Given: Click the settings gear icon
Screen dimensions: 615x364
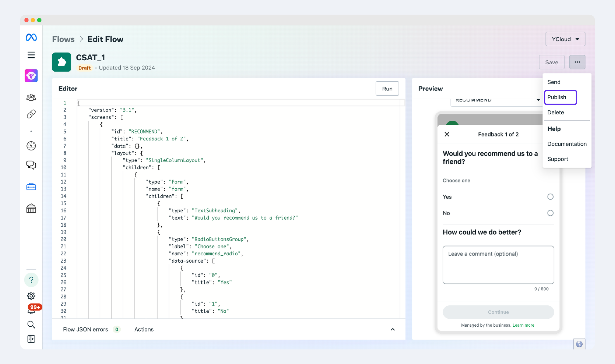Looking at the screenshot, I should tap(31, 296).
